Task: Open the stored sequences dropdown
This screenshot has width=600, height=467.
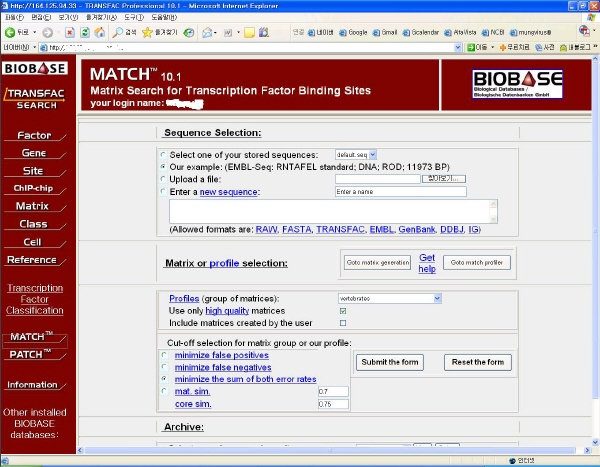Action: (x=356, y=155)
